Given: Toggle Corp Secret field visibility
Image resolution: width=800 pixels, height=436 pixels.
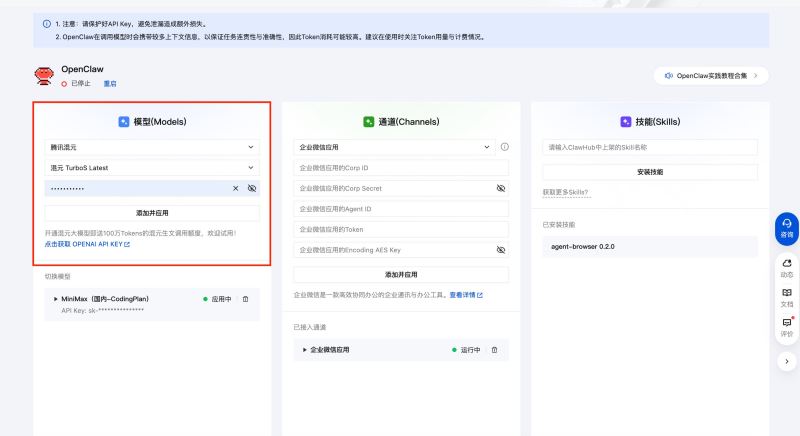Looking at the screenshot, I should [501, 188].
